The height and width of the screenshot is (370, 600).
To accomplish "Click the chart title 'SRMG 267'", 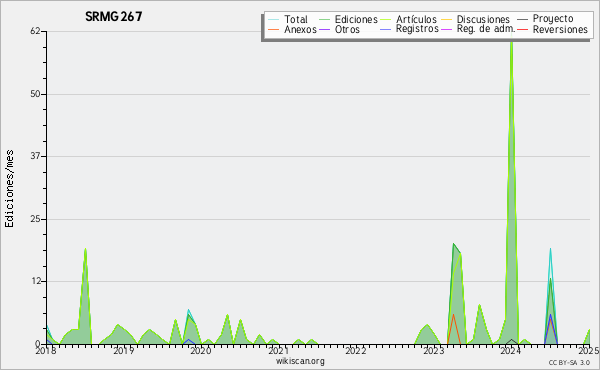I will pos(114,16).
